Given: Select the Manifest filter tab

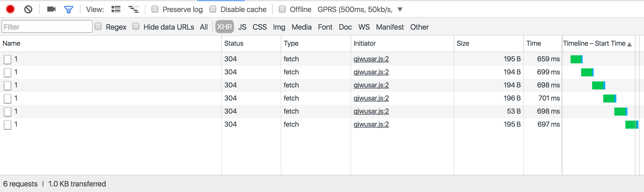Looking at the screenshot, I should pos(390,27).
